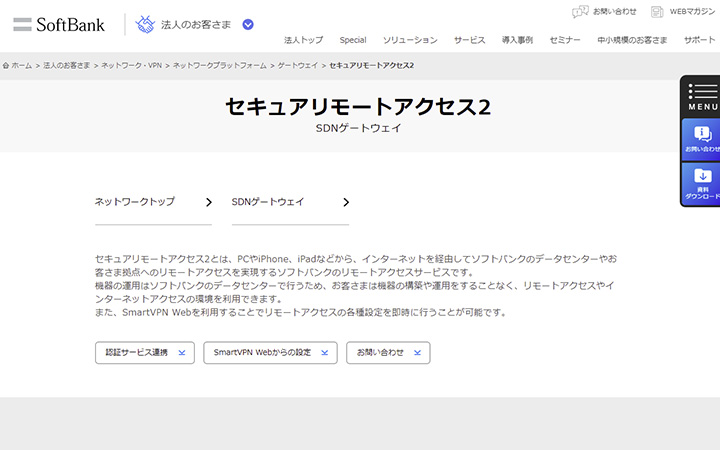The height and width of the screenshot is (450, 720).
Task: Open the サービス menu item
Action: click(x=469, y=40)
